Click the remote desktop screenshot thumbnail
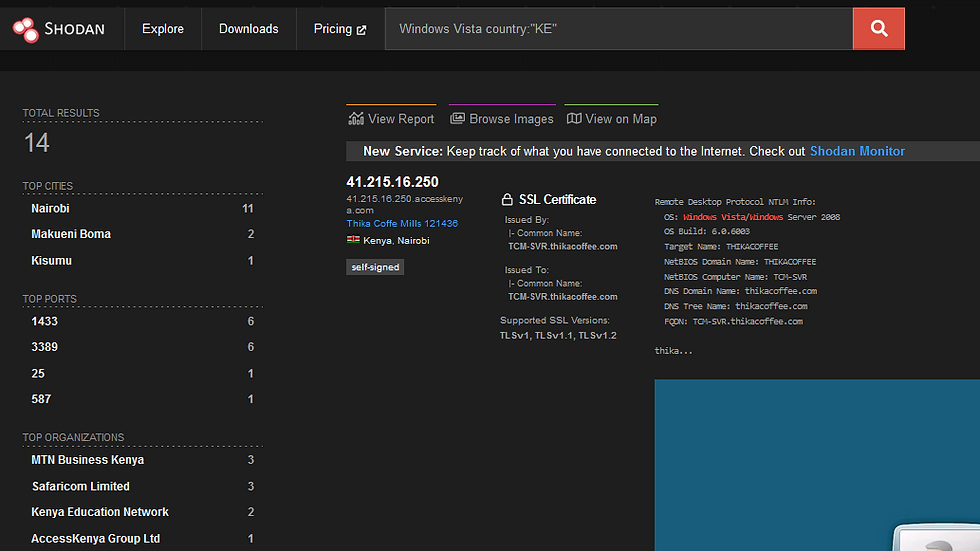The image size is (980, 551). click(817, 465)
